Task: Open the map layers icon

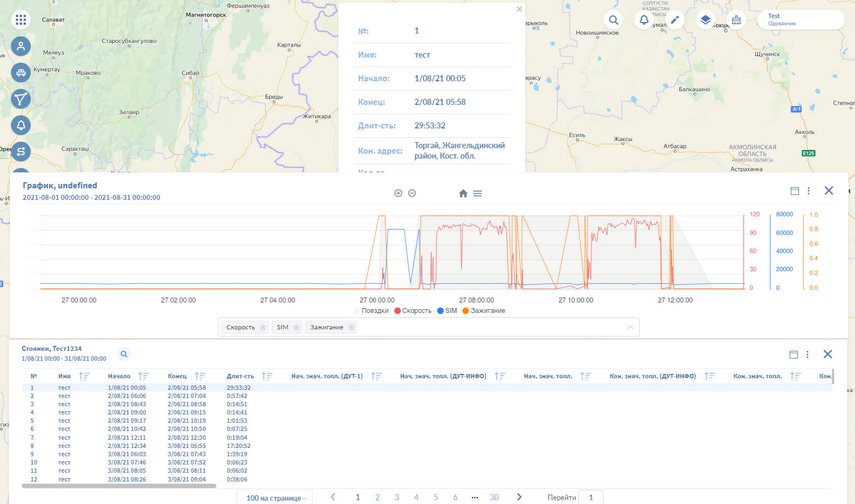Action: pos(706,20)
